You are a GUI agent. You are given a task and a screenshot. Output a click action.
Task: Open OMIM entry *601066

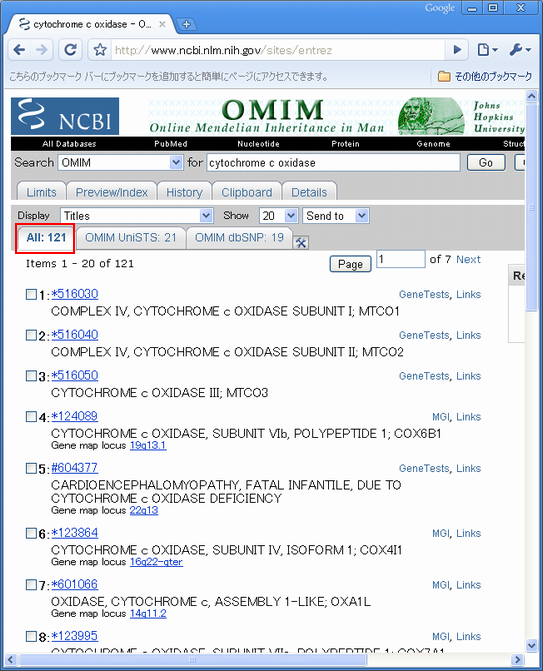coord(74,584)
